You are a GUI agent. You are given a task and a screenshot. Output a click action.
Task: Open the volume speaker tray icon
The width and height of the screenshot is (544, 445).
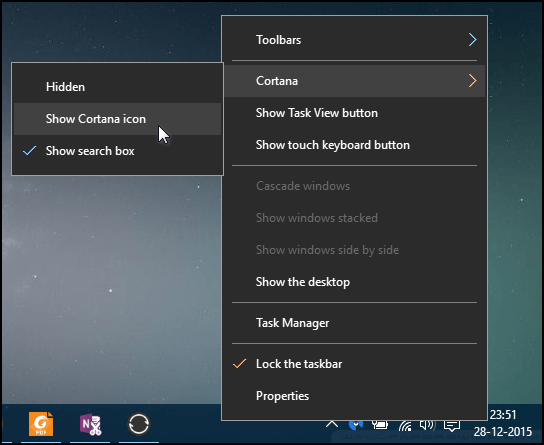pos(427,425)
